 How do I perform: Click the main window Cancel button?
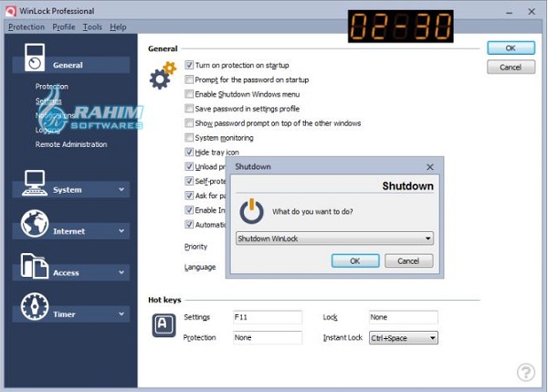tap(511, 67)
